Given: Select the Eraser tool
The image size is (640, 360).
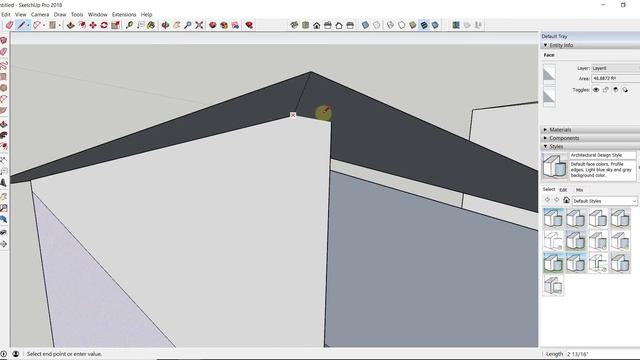Looking at the screenshot, I should [9, 25].
